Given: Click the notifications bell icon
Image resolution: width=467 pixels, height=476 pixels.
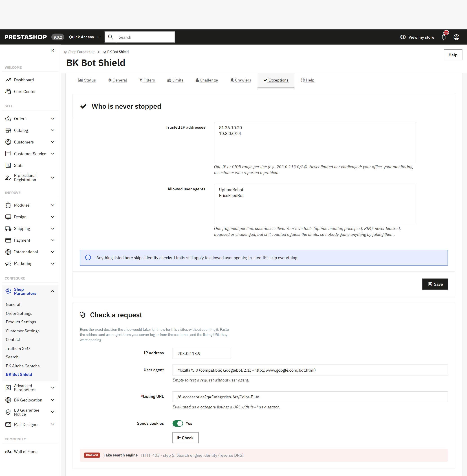Looking at the screenshot, I should click(443, 37).
